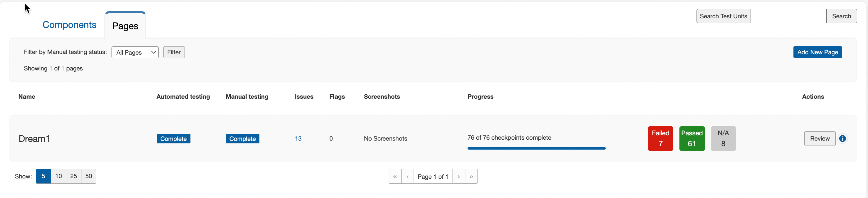
Task: Open the 13 issues link
Action: pyautogui.click(x=298, y=138)
